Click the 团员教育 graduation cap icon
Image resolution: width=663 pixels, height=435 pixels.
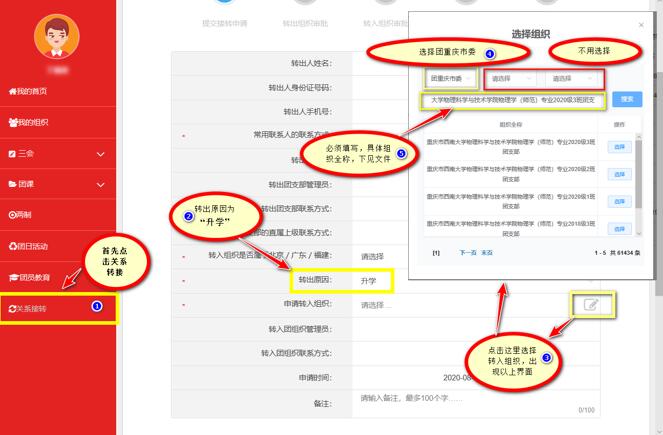[12, 277]
